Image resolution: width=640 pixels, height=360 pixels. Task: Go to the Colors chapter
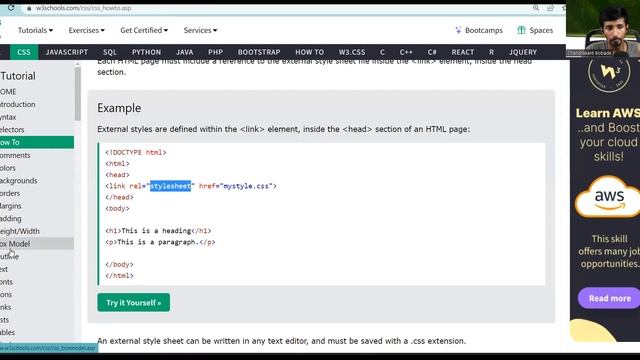(x=37, y=168)
